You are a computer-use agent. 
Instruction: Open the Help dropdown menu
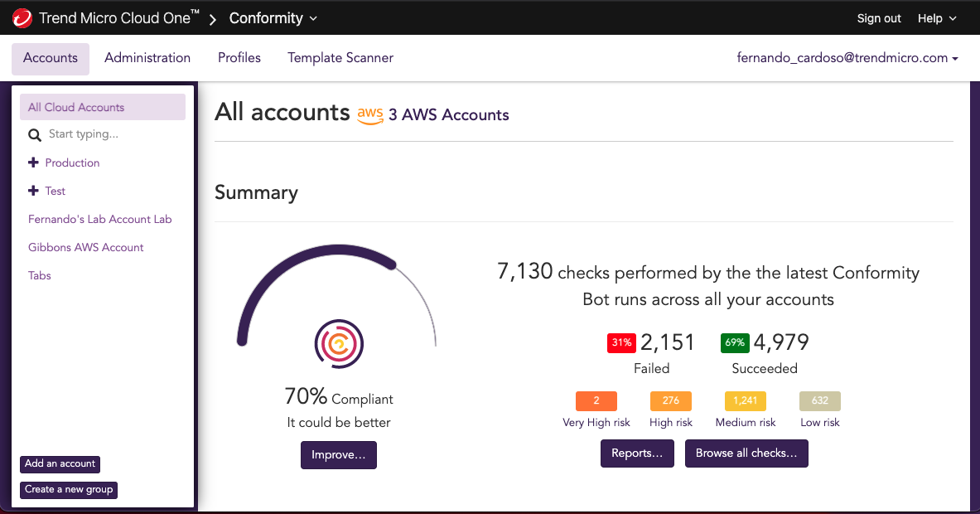[937, 18]
